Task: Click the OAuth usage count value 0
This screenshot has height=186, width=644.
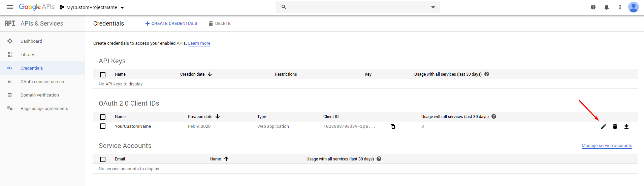Action: (422, 126)
